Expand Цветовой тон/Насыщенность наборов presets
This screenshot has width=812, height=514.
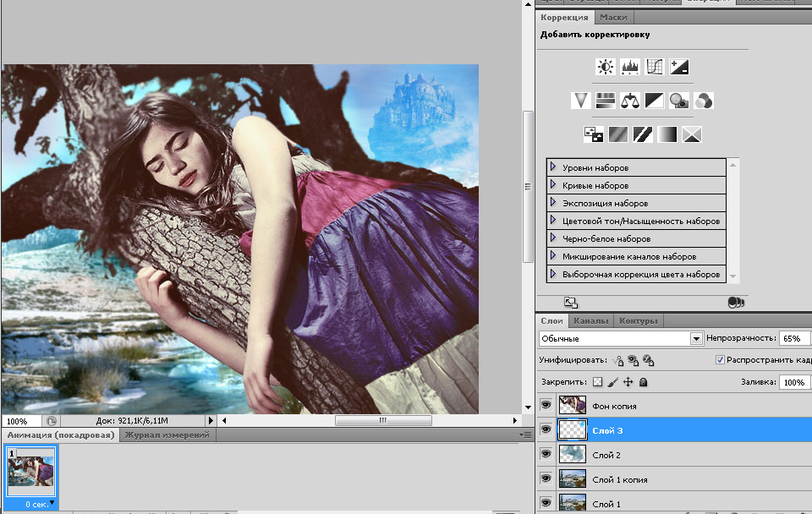[x=553, y=220]
